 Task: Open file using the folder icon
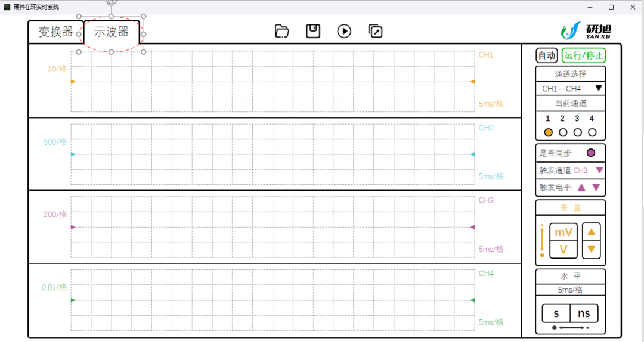281,31
